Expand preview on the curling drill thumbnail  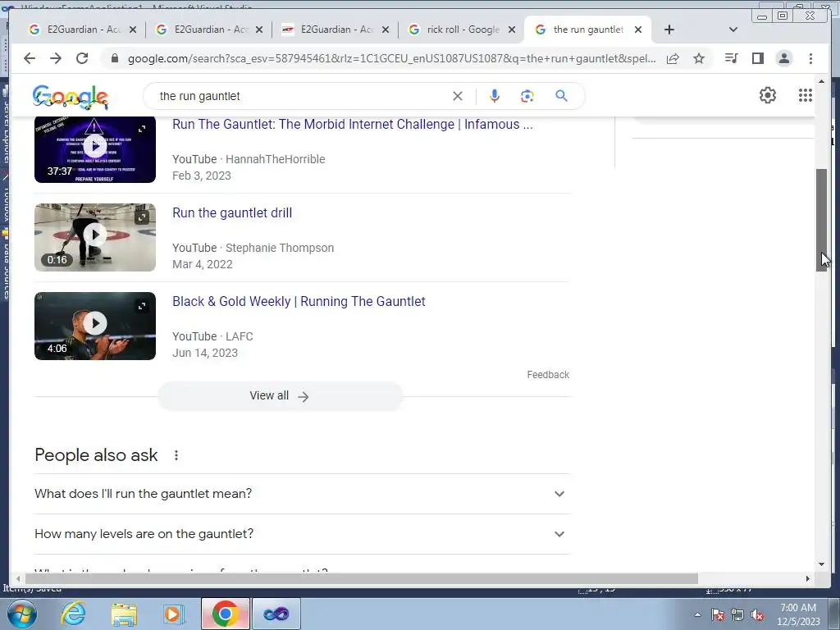(142, 217)
